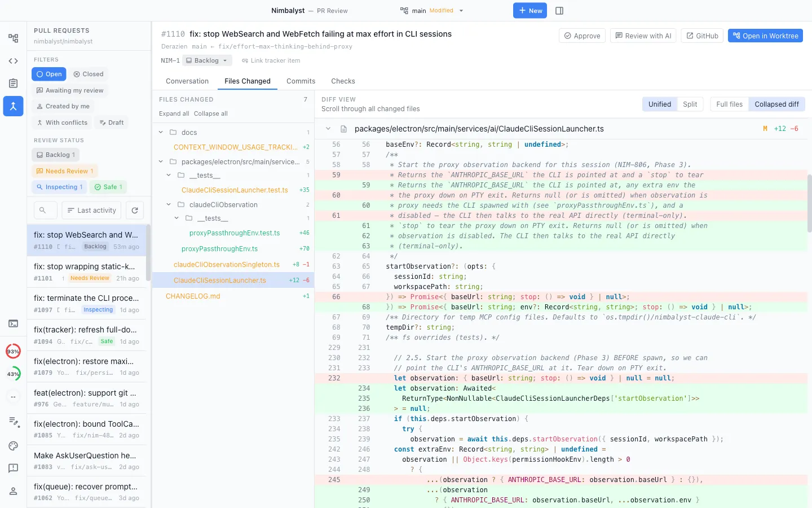Click the 43% usage ring indicator
The height and width of the screenshot is (508, 812).
13,374
